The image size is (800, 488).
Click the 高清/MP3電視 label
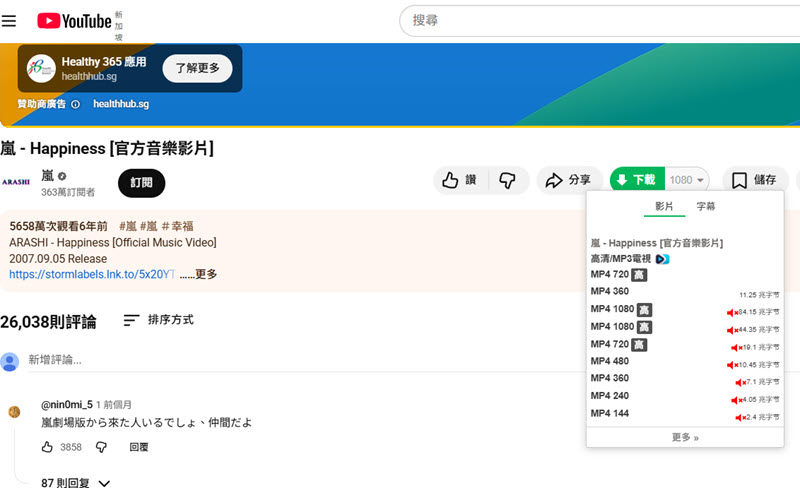(620, 259)
